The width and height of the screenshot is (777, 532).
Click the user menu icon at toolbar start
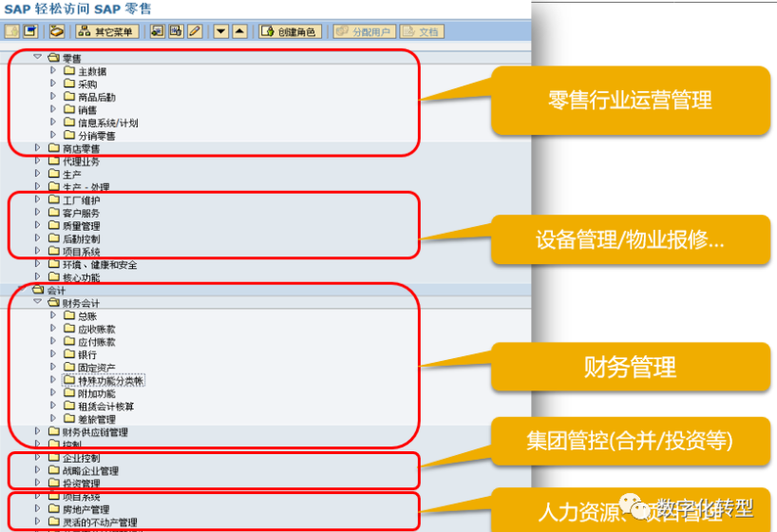tap(12, 31)
